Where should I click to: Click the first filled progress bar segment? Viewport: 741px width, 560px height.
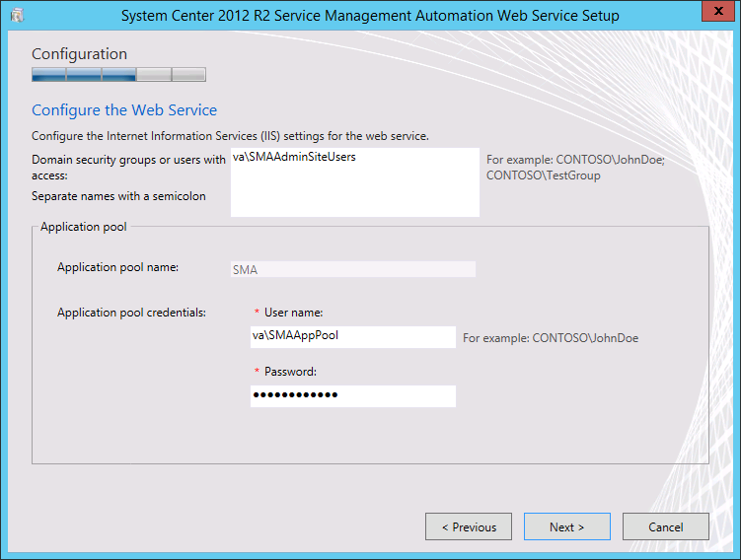click(49, 75)
